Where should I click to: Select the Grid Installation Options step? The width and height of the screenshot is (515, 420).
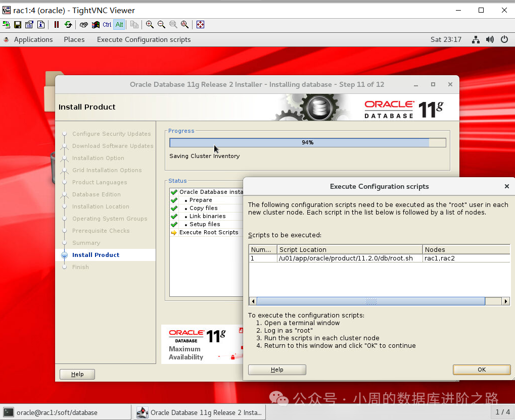(107, 170)
